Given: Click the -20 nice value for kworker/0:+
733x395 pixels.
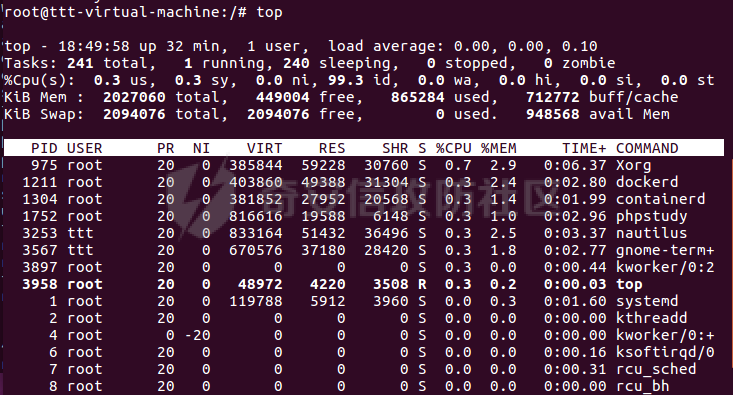Looking at the screenshot, I should point(197,335).
